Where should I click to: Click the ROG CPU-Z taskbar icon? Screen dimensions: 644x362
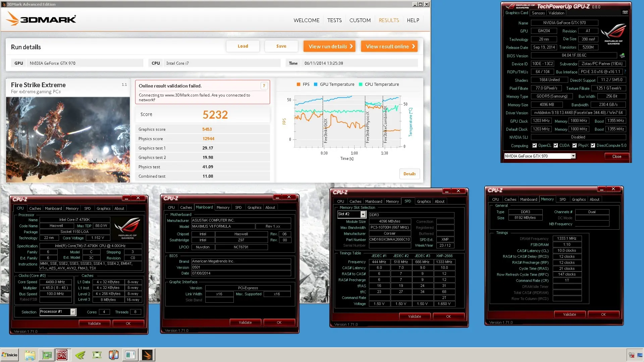click(x=62, y=355)
